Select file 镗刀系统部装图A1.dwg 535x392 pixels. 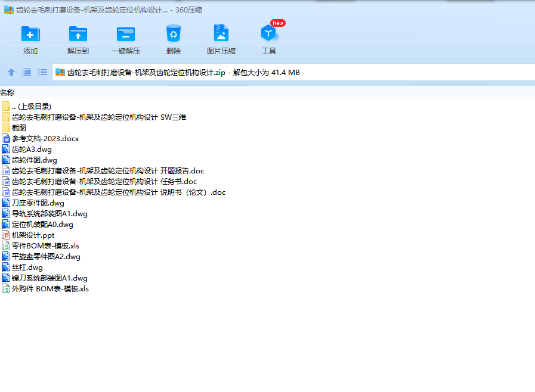[x=45, y=278]
